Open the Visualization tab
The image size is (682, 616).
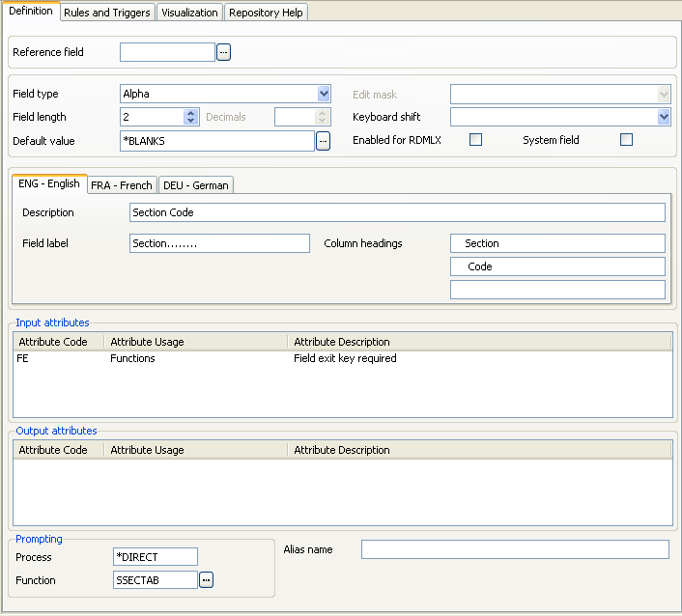click(x=189, y=13)
